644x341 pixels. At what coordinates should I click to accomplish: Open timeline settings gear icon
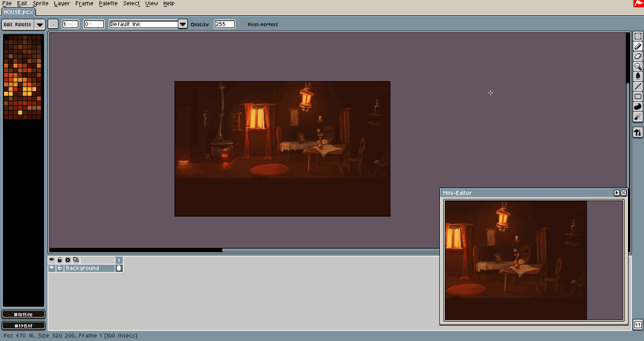coord(68,260)
